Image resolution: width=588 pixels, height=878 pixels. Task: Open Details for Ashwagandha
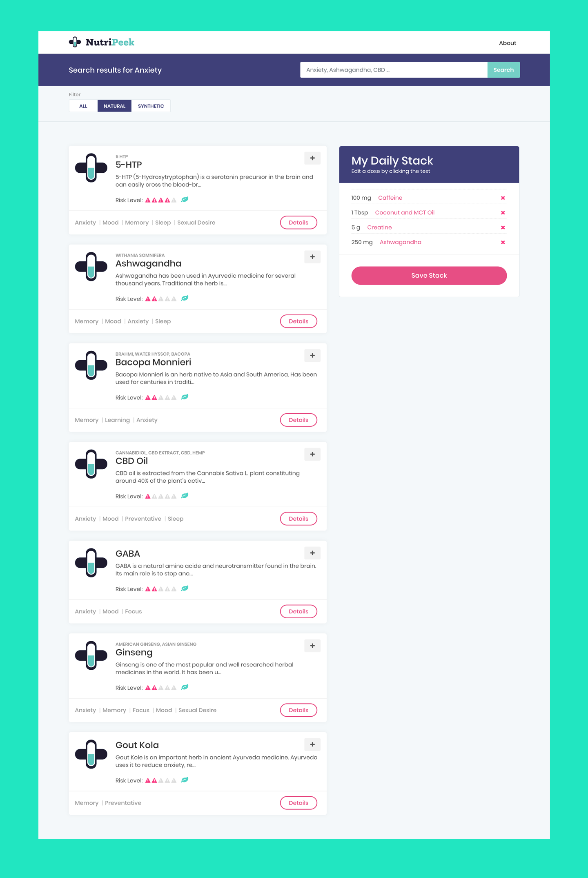[298, 321]
